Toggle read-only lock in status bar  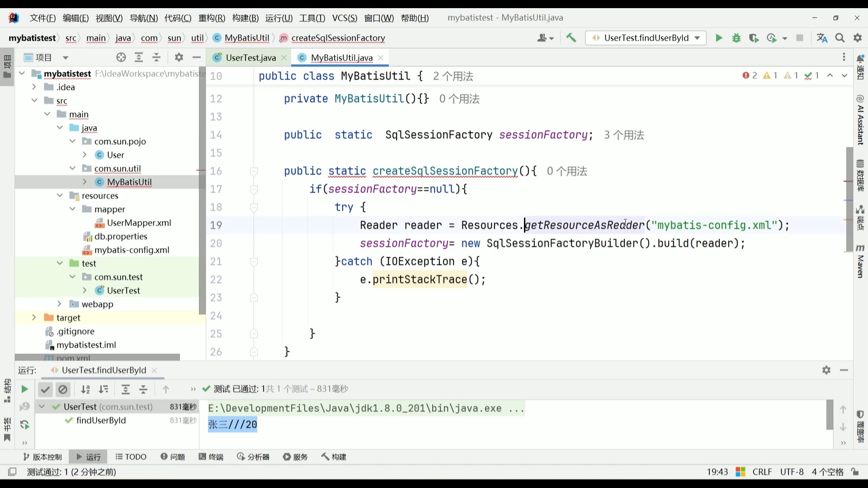(855, 472)
